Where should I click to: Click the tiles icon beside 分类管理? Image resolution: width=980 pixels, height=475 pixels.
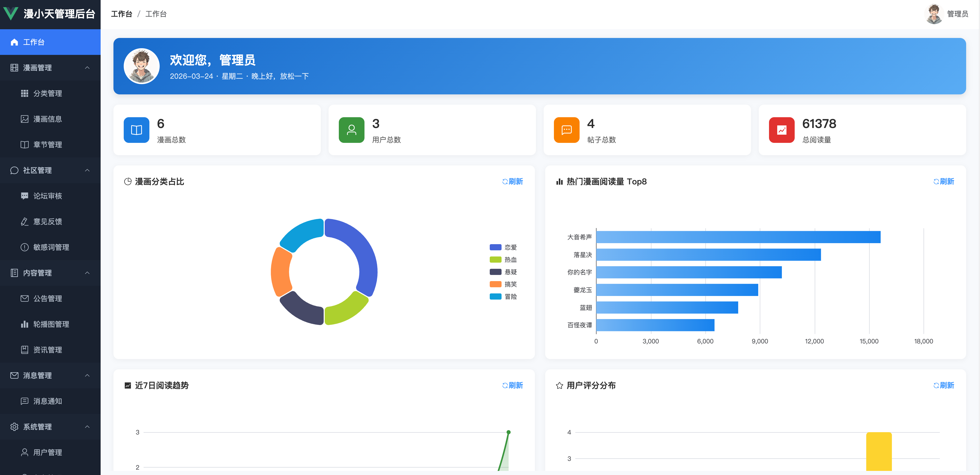pos(25,93)
